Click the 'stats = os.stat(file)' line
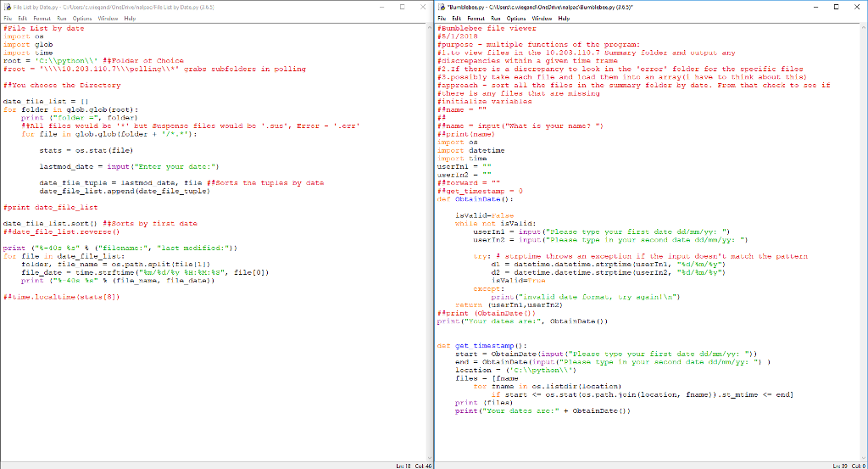 pyautogui.click(x=86, y=150)
